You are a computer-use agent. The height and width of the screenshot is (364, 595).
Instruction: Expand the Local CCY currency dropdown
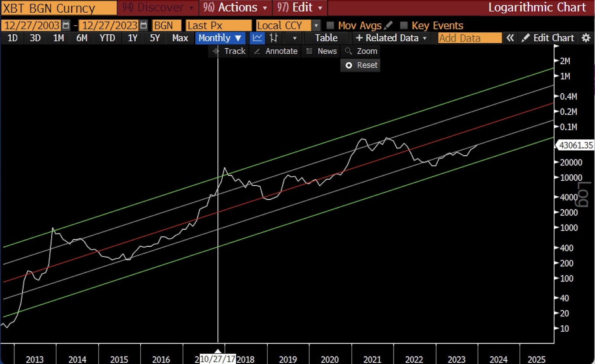pos(316,25)
